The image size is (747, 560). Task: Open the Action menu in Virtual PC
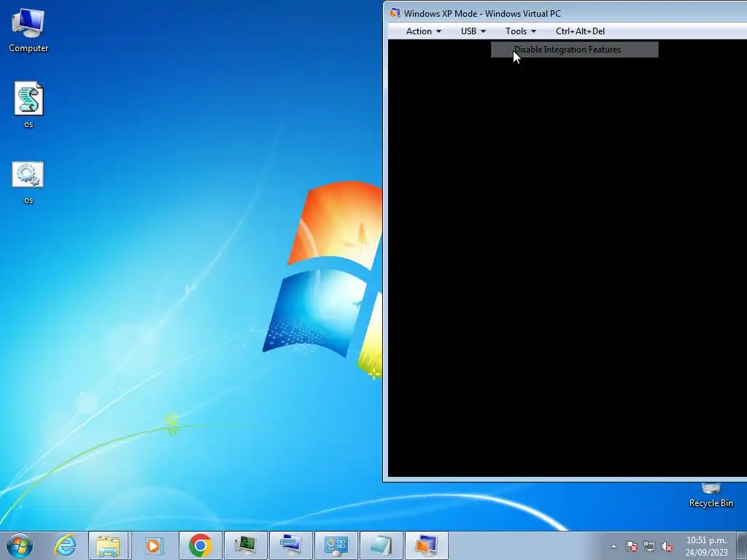pyautogui.click(x=423, y=31)
